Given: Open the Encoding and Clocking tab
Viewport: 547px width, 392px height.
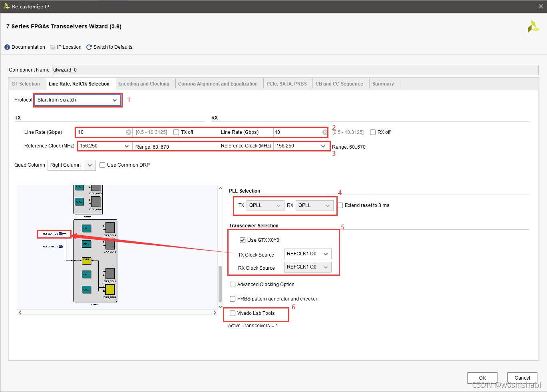Looking at the screenshot, I should point(144,84).
